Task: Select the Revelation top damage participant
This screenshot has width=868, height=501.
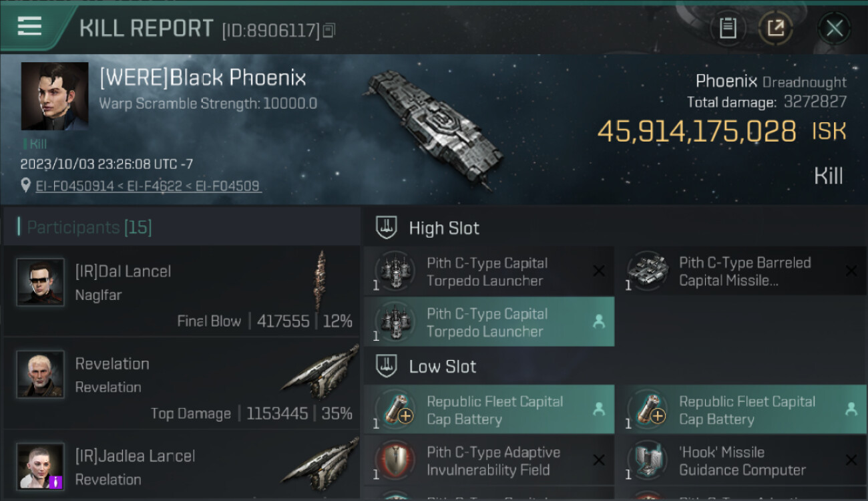Action: point(180,384)
